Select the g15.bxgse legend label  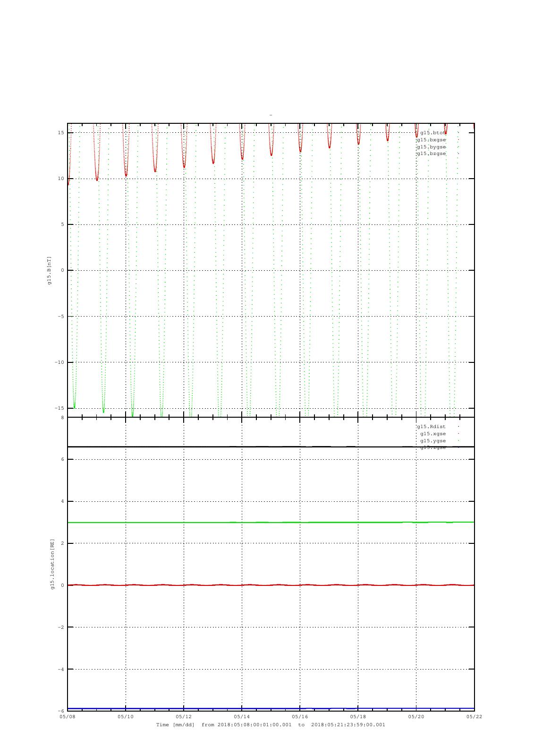(x=431, y=140)
